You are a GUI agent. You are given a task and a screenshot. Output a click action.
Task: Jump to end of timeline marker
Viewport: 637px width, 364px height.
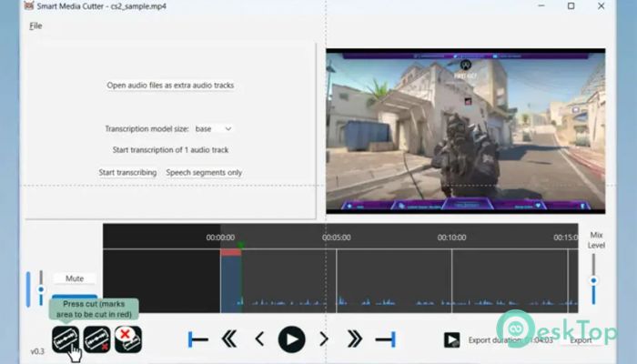386,339
